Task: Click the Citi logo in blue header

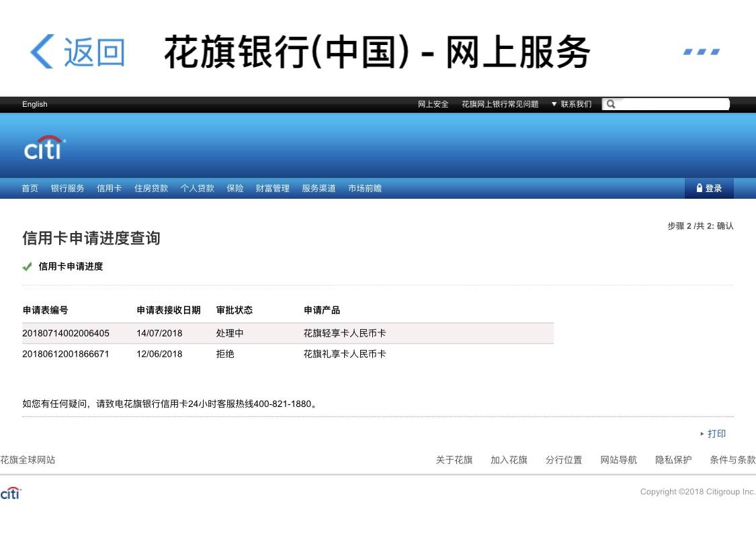Action: pyautogui.click(x=45, y=147)
